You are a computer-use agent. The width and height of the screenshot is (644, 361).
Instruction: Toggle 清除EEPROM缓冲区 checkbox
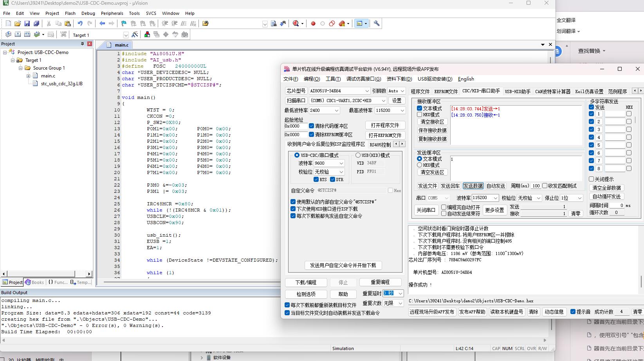click(311, 135)
